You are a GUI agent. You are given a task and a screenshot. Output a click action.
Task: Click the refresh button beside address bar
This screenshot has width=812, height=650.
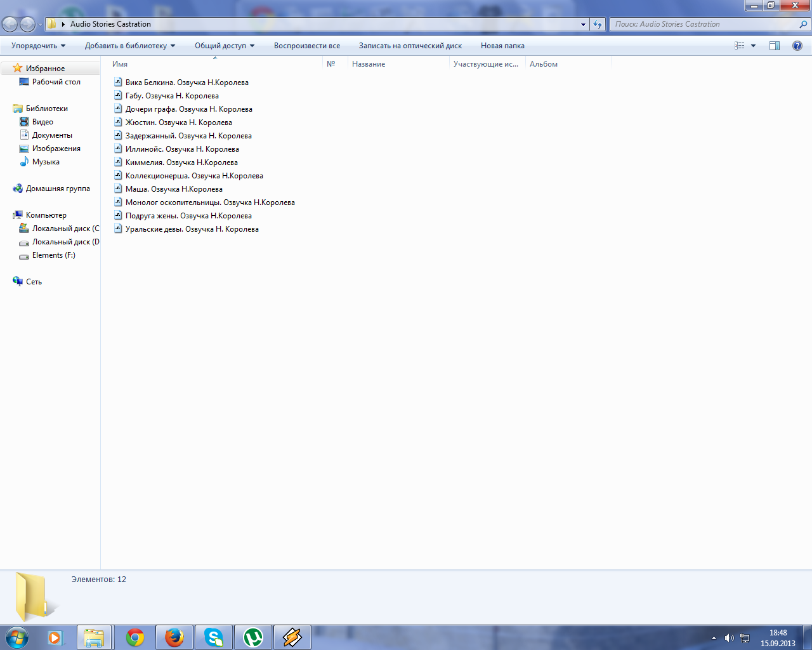[598, 24]
